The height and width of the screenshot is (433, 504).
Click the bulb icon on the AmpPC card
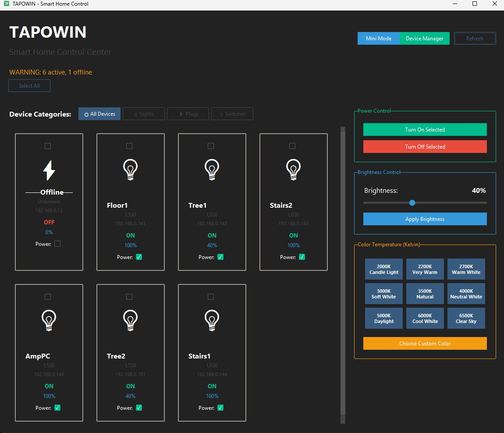[x=49, y=320]
